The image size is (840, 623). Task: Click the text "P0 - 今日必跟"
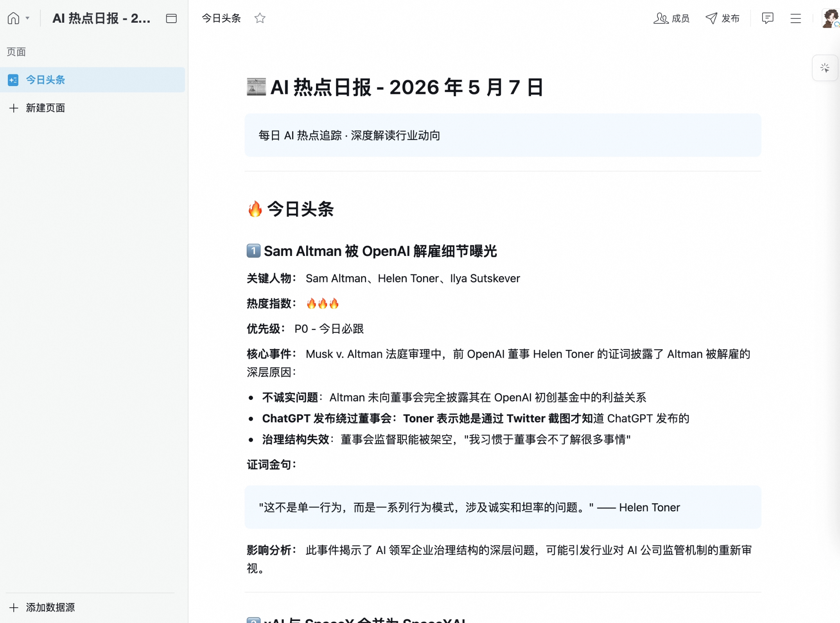329,329
